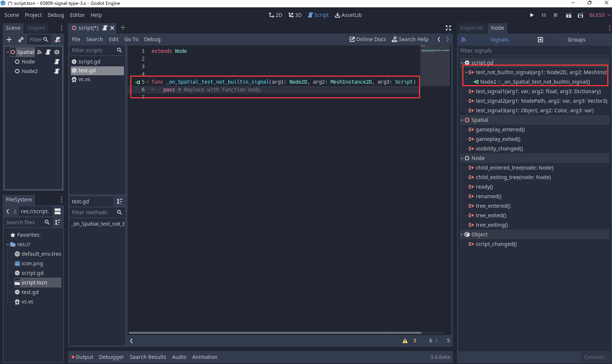Open the Editor menu
The image size is (612, 364).
click(77, 15)
